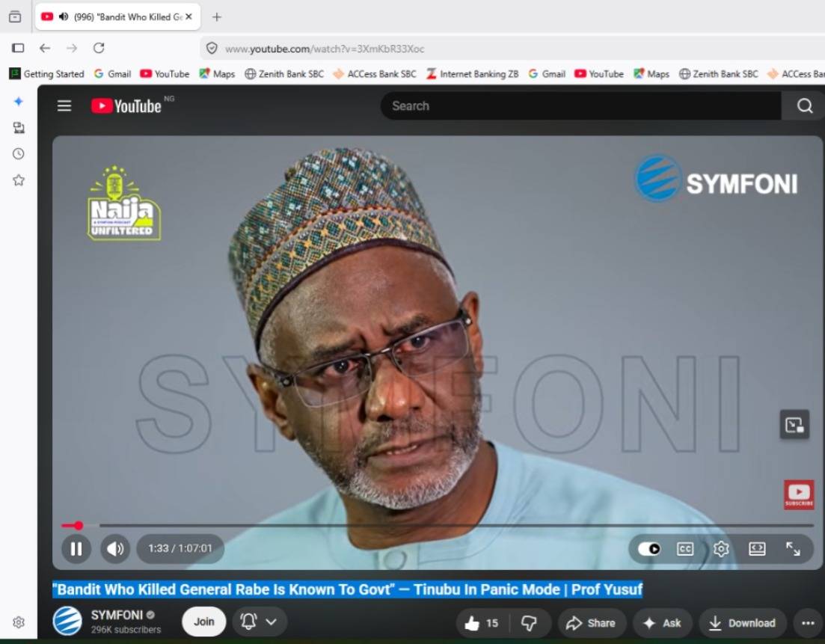825x644 pixels.
Task: Join the SYMFONI channel membership
Action: pyautogui.click(x=203, y=622)
